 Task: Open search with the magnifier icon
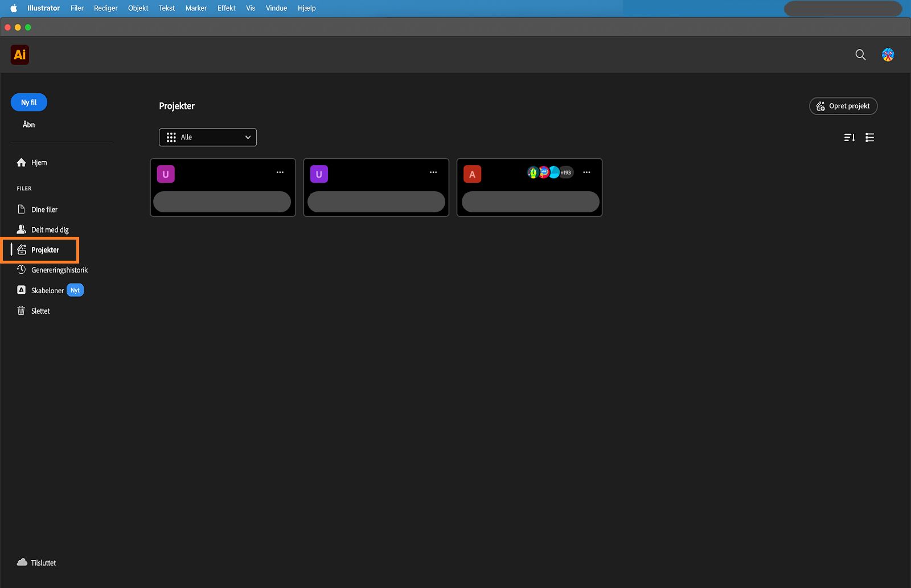[860, 55]
